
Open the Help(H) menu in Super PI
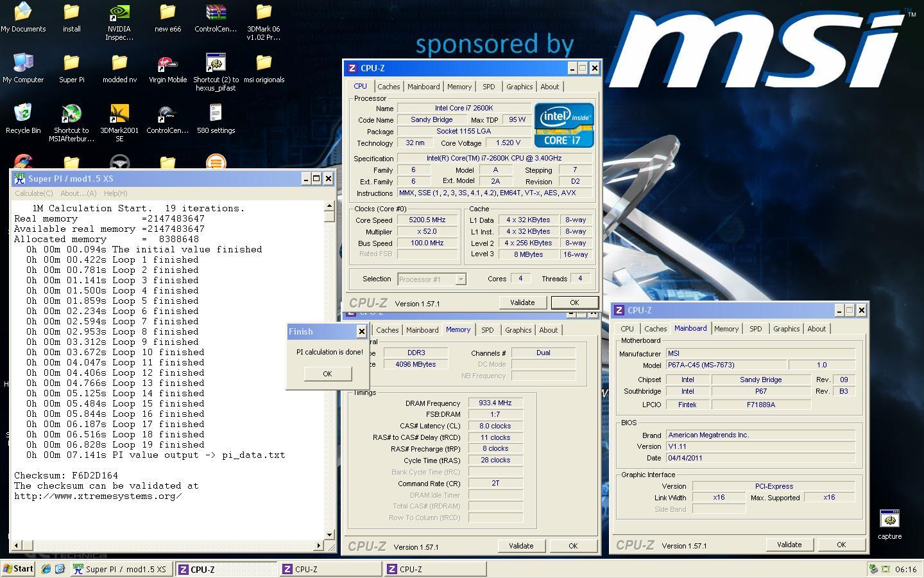pos(116,193)
